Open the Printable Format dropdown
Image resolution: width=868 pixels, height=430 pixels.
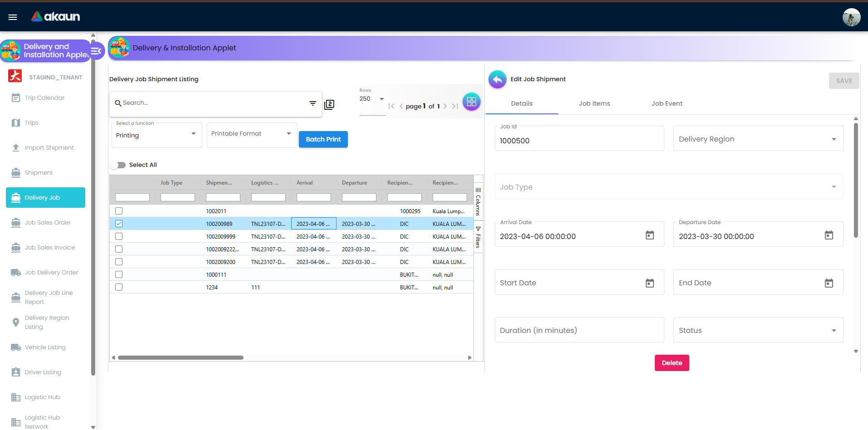[251, 134]
